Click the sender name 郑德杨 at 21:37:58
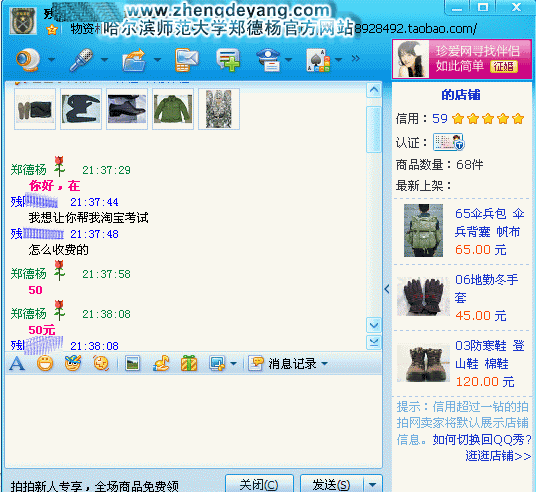This screenshot has width=536, height=492. (x=28, y=274)
